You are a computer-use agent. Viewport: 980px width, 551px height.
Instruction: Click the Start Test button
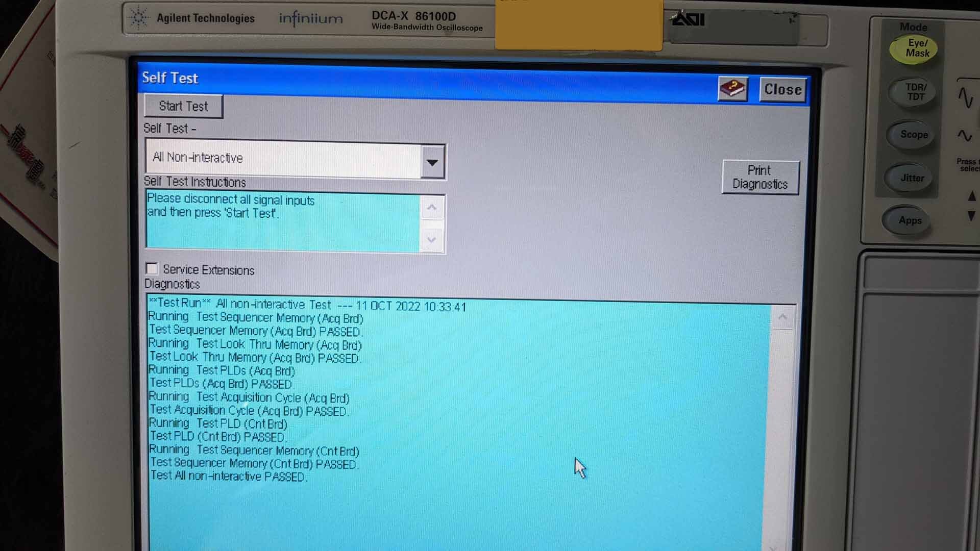click(184, 106)
